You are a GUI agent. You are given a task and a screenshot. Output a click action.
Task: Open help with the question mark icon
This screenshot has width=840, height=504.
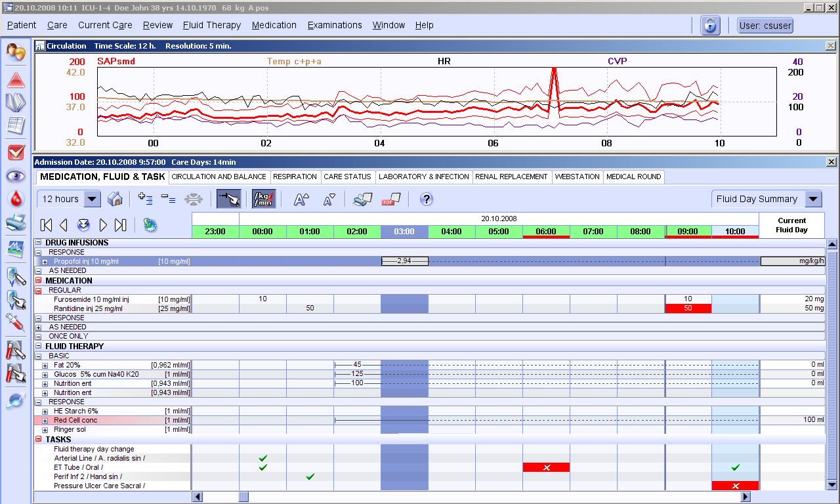pyautogui.click(x=427, y=199)
